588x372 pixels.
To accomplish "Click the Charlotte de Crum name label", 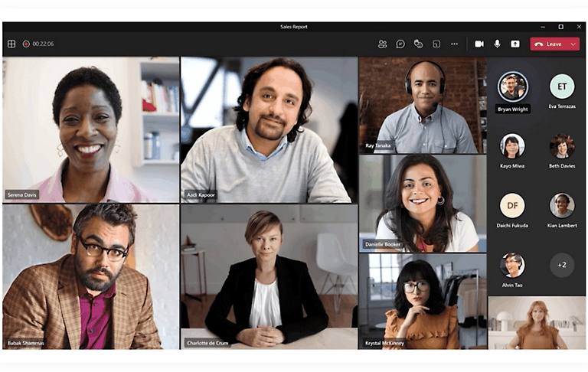I will pos(207,343).
